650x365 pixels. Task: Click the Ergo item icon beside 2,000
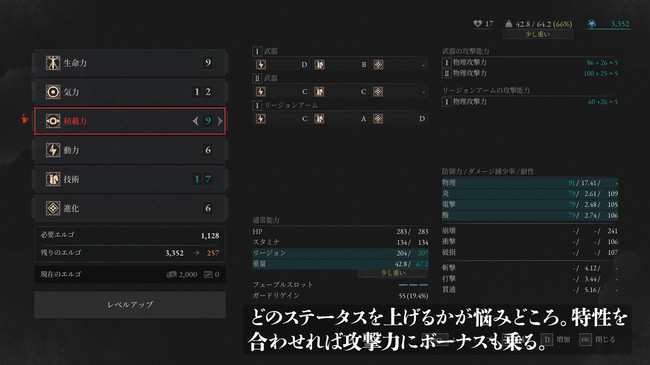pyautogui.click(x=171, y=275)
